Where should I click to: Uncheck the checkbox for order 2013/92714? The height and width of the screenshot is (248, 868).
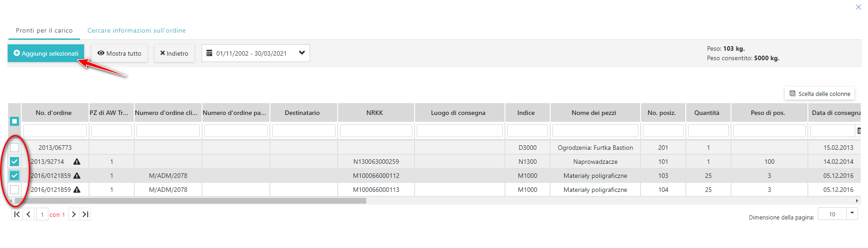(x=14, y=162)
